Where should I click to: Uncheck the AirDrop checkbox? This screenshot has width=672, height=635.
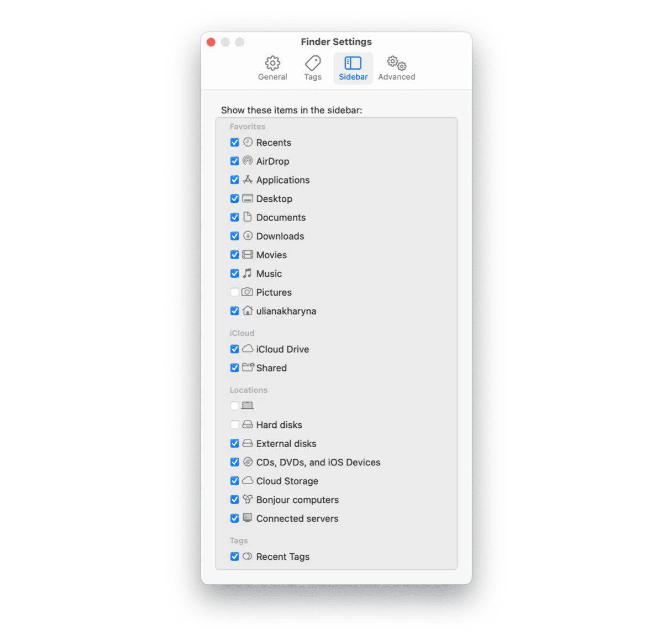(x=235, y=161)
